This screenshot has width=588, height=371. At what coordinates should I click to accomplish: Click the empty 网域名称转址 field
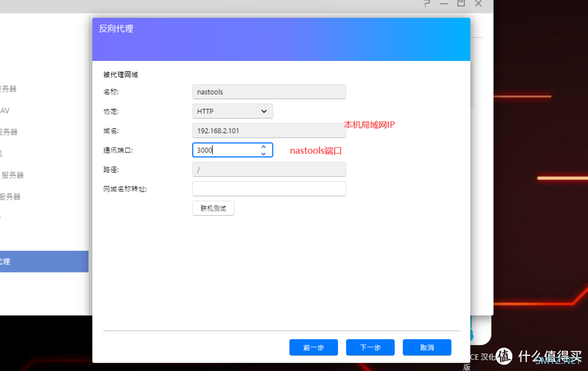tap(268, 188)
